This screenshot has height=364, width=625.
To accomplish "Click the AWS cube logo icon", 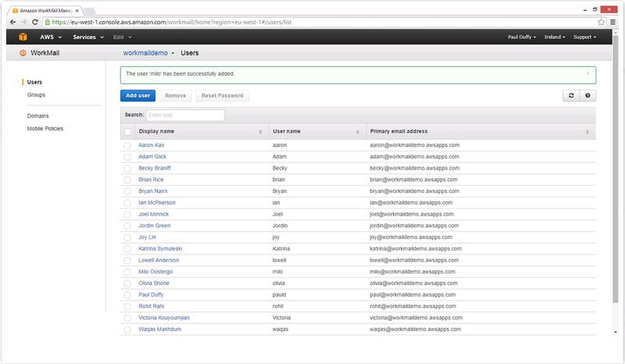I will [x=23, y=37].
